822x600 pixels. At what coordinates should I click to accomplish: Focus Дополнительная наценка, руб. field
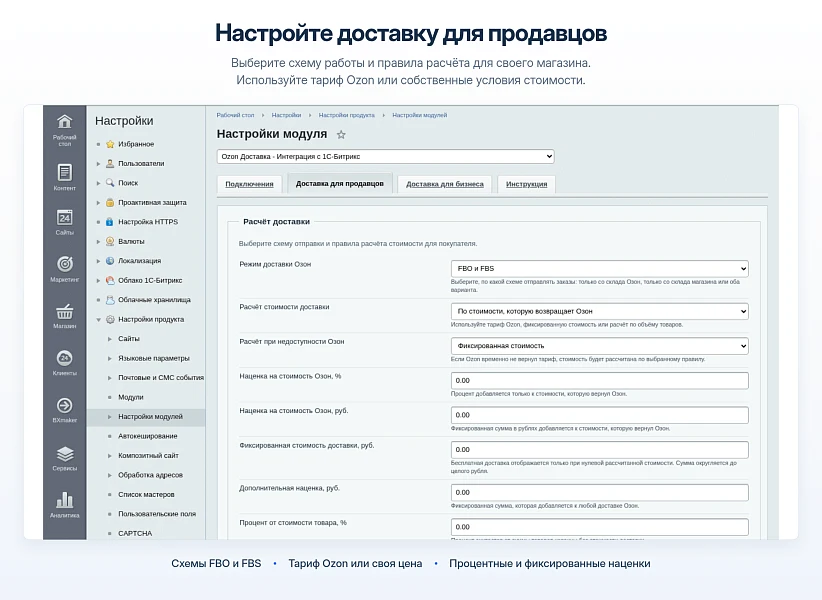(599, 493)
